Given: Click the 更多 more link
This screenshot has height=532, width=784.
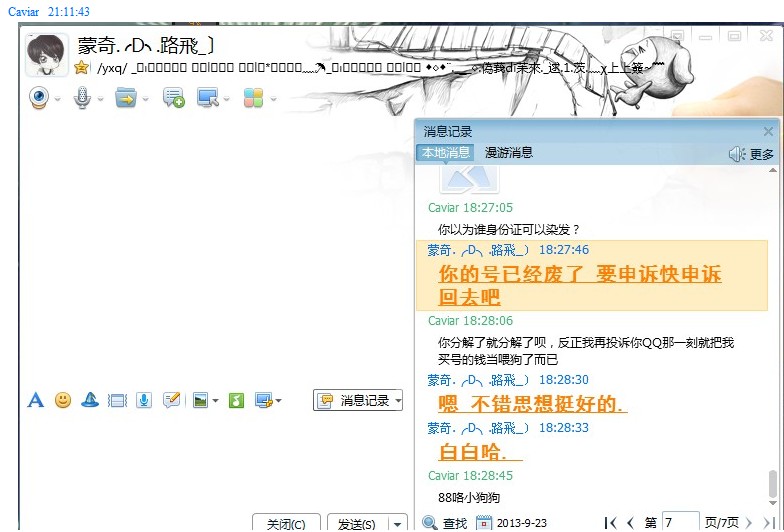Looking at the screenshot, I should pos(762,154).
